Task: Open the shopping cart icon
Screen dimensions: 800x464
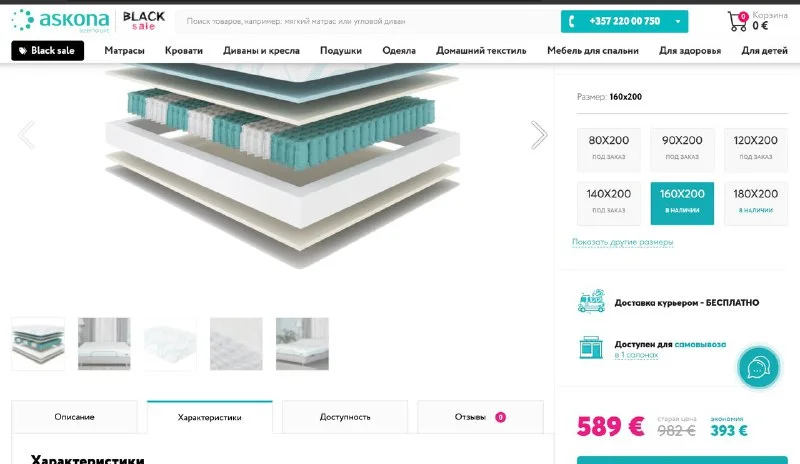Action: coord(737,21)
